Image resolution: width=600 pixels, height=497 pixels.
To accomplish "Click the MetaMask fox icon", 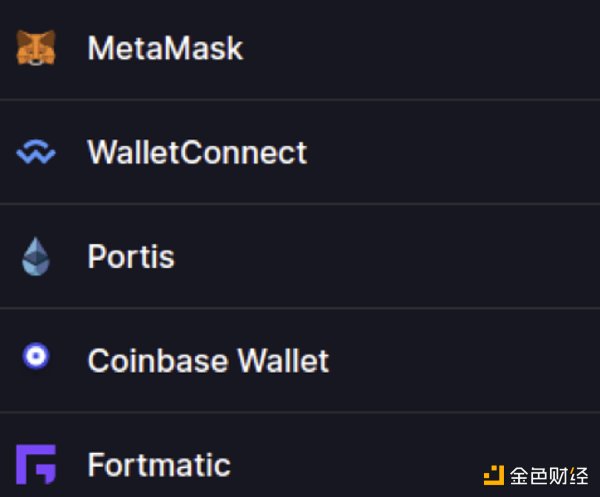I will pos(36,48).
